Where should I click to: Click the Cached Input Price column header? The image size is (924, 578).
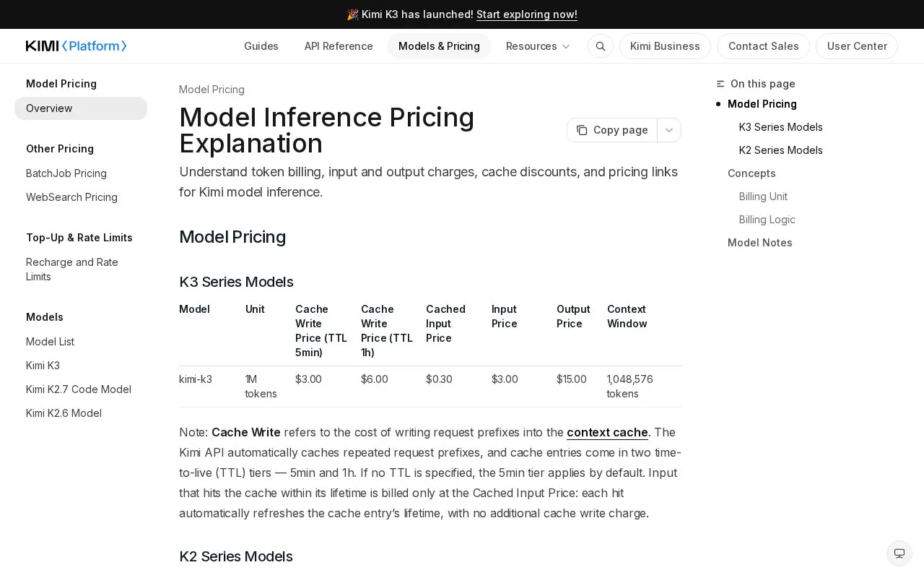pyautogui.click(x=445, y=324)
